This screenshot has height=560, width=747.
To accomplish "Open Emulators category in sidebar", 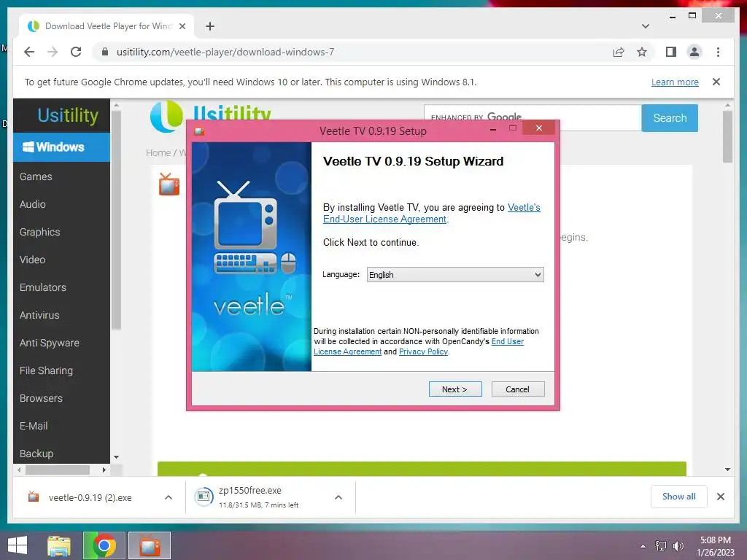I will (43, 287).
